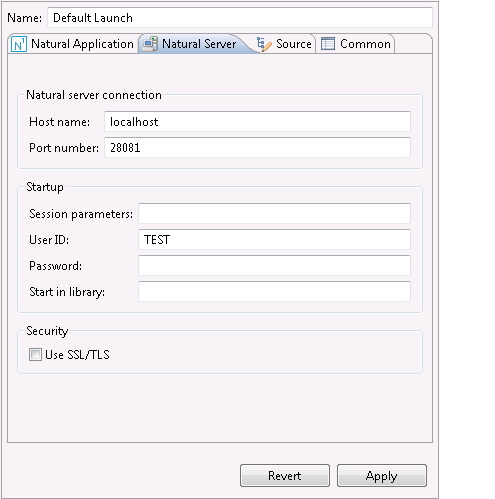Image resolution: width=495 pixels, height=499 pixels.
Task: Click the Session parameters: label
Action: (81, 214)
